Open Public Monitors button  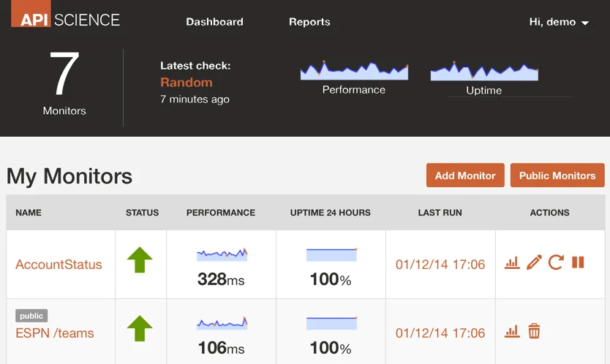[x=557, y=175]
